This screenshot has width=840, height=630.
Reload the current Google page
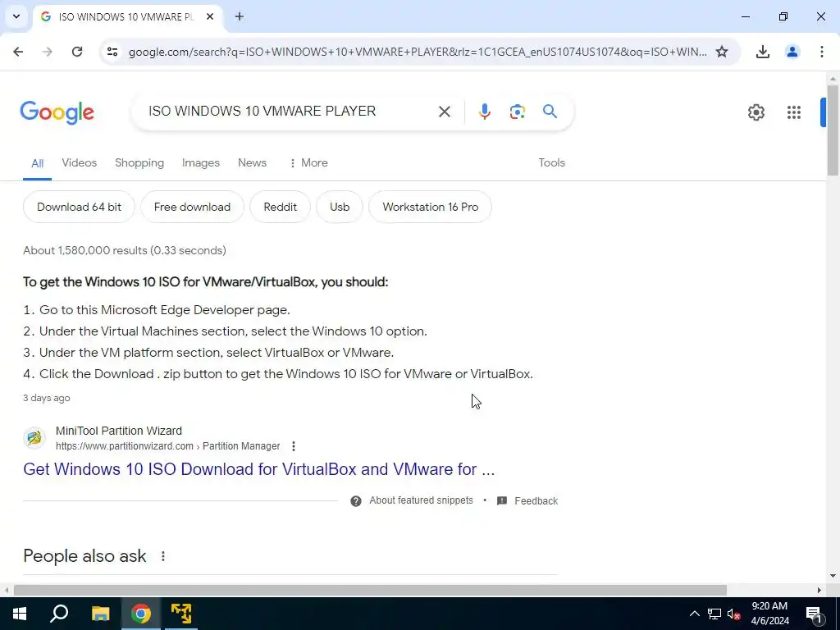click(x=77, y=52)
